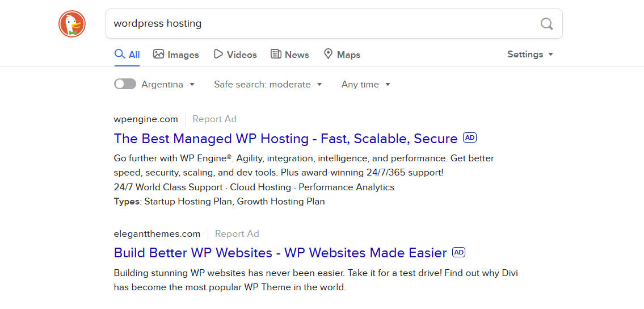644x309 pixels.
Task: Expand the Safe search: moderate dropdown
Action: pos(268,85)
